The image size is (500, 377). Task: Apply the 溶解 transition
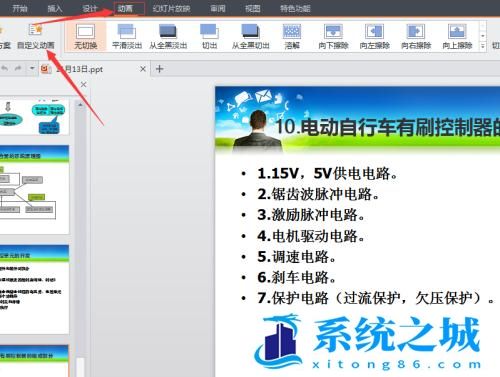292,37
